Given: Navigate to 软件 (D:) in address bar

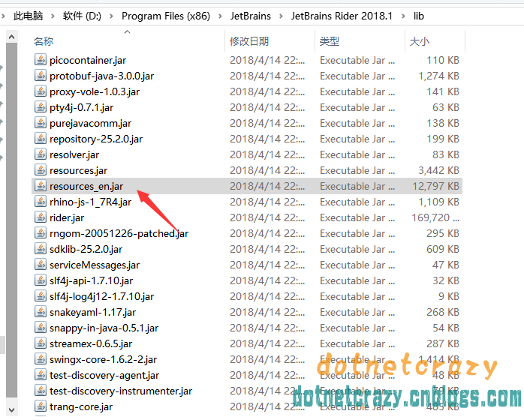Looking at the screenshot, I should click(x=82, y=16).
